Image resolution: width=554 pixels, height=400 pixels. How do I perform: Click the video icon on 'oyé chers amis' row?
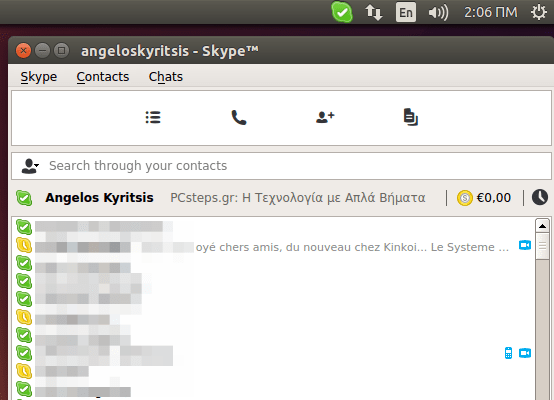525,245
